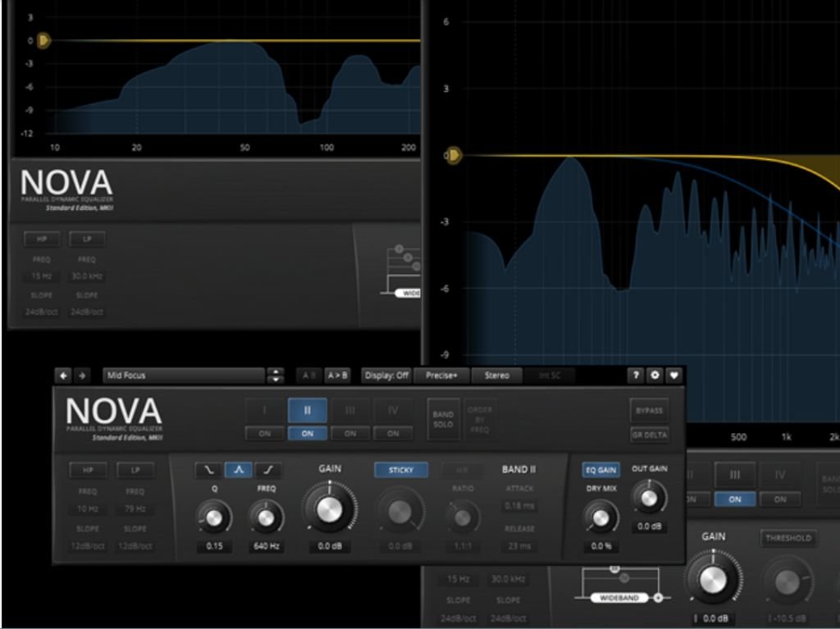
Task: Click the GAIN knob in the right Nova window
Action: pos(714,579)
